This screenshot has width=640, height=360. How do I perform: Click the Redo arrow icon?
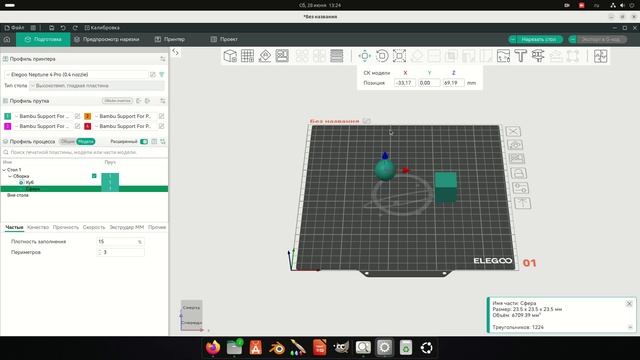point(75,28)
